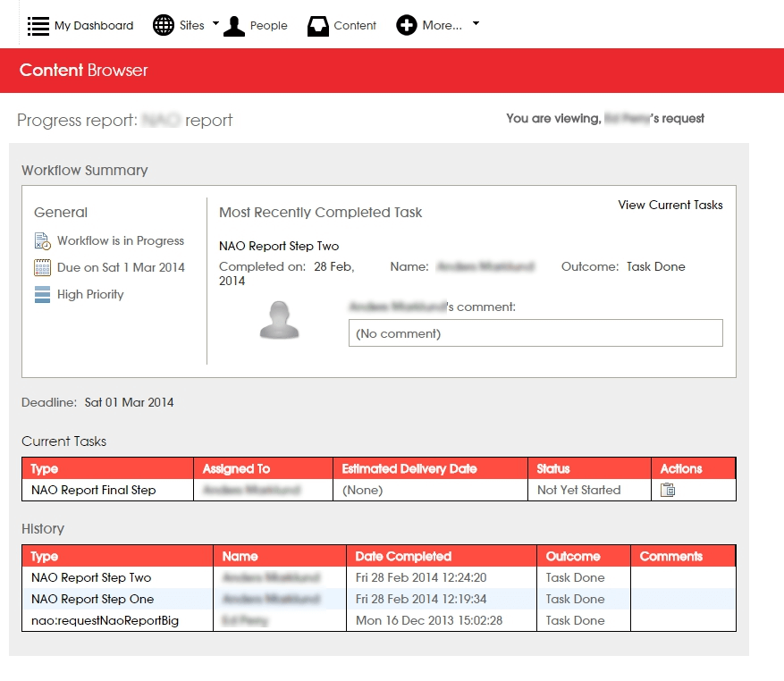Click the nao:requestNaoReportBig history row

coord(378,620)
